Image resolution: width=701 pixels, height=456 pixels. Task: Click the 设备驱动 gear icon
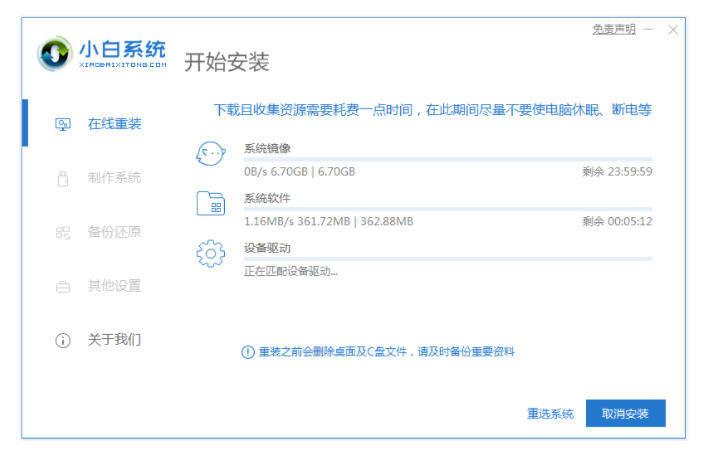point(210,254)
